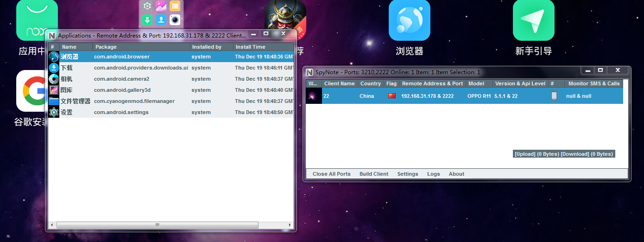Screen dimensions: 644x242
Task: Click the China flag icon in client row
Action: click(392, 96)
